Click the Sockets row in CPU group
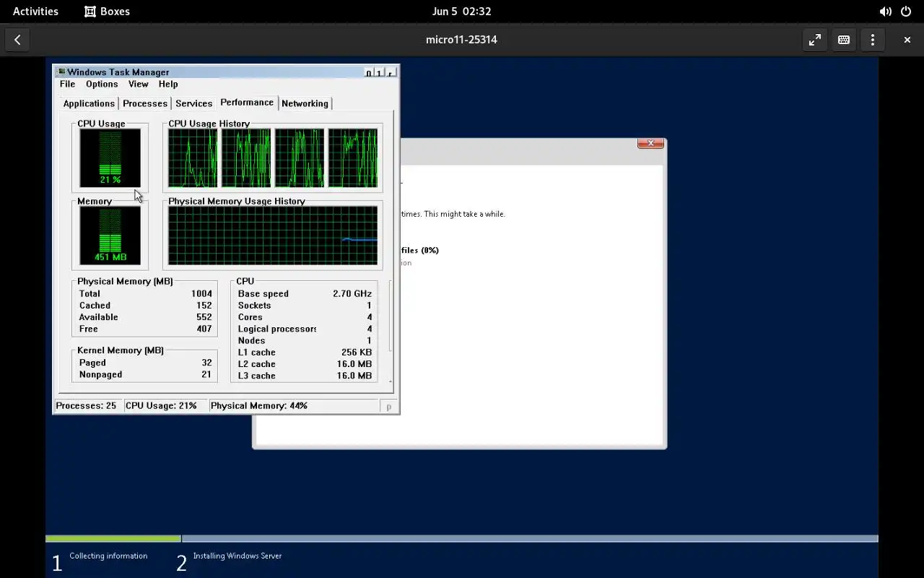Screen dimensions: 924x578 click(x=305, y=306)
